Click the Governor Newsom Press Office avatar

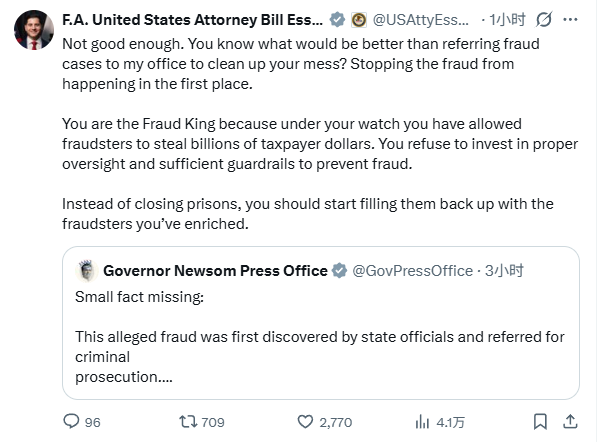point(86,270)
